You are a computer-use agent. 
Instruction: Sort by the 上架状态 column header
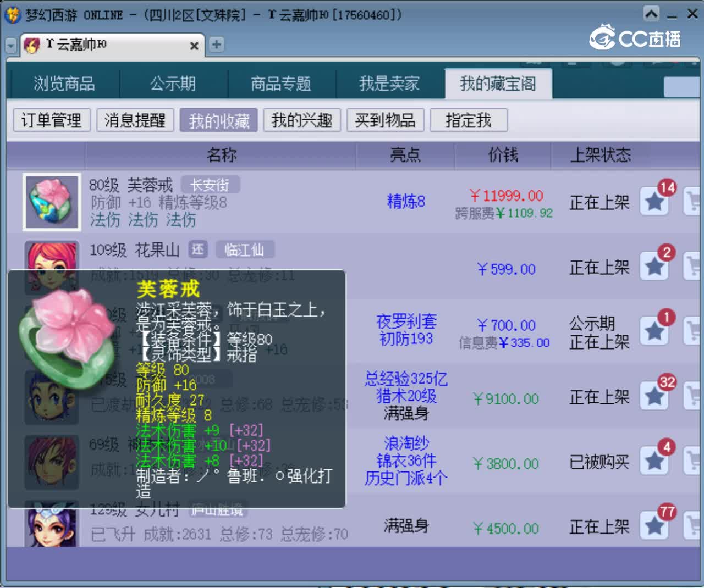600,155
